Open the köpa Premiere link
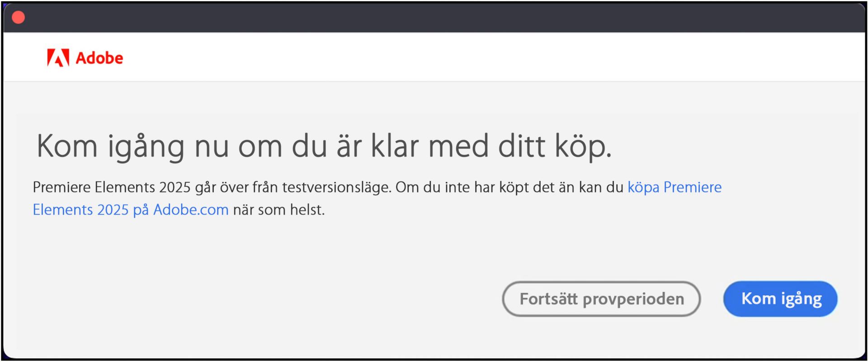This screenshot has height=362, width=868. (x=675, y=187)
